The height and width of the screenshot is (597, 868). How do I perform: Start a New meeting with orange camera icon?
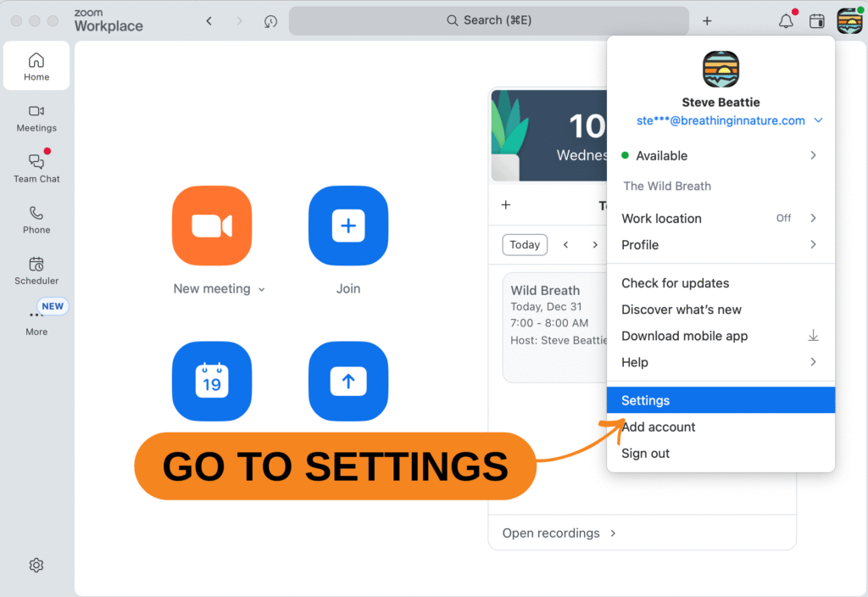(x=212, y=226)
